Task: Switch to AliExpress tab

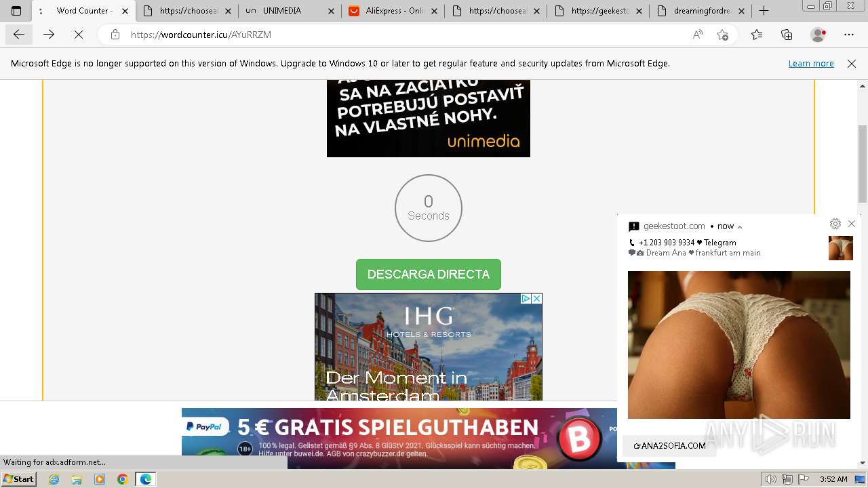Action: [393, 11]
